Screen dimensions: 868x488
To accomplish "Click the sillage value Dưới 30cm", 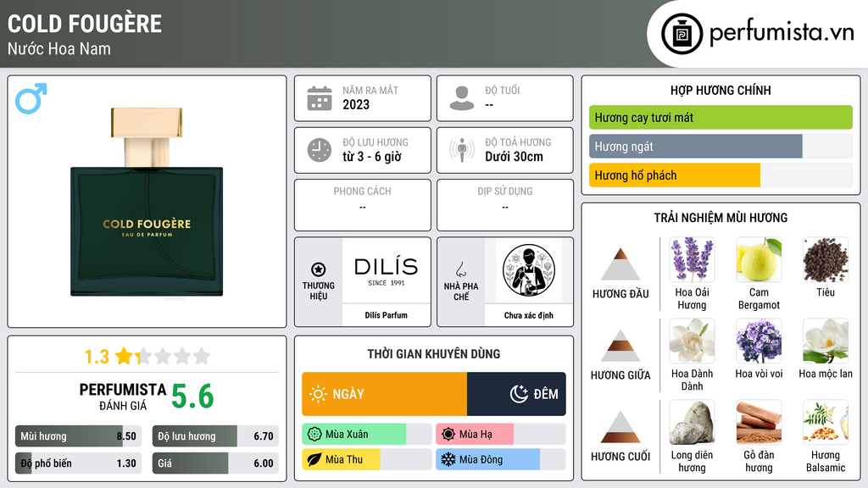I will (x=514, y=157).
